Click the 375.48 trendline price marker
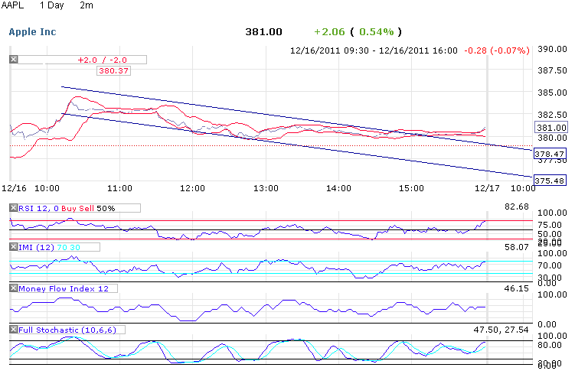 550,180
